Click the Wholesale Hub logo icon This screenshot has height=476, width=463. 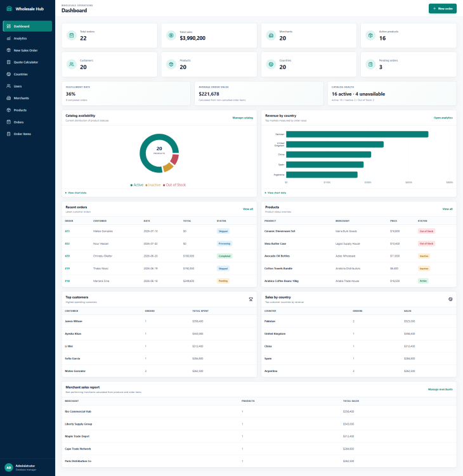pos(9,9)
